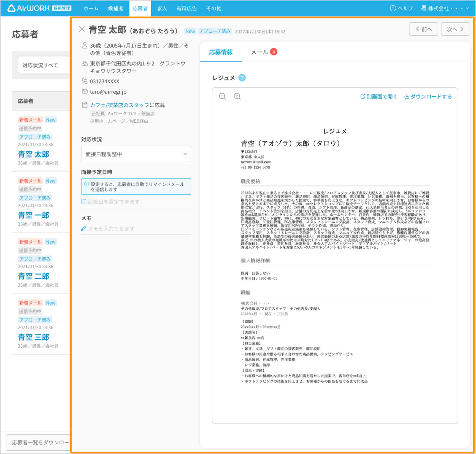Click ダウンロードする to download resume

428,96
